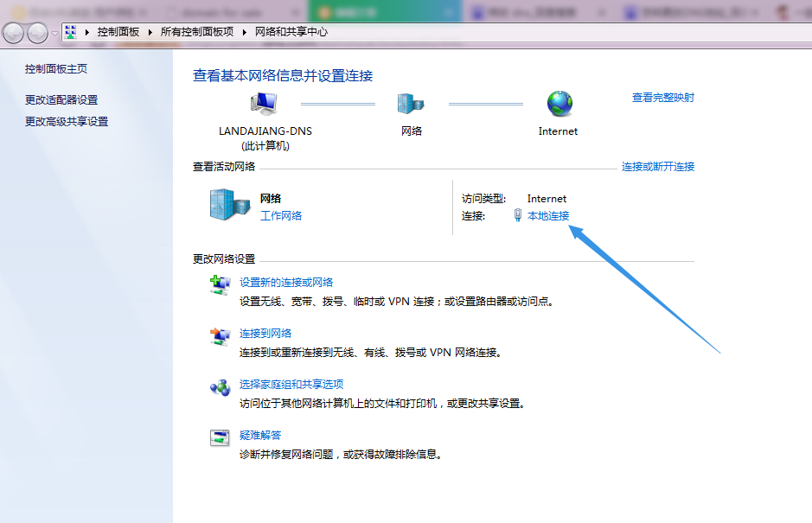812x523 pixels.
Task: Click the Forward navigation arrow button
Action: point(37,33)
